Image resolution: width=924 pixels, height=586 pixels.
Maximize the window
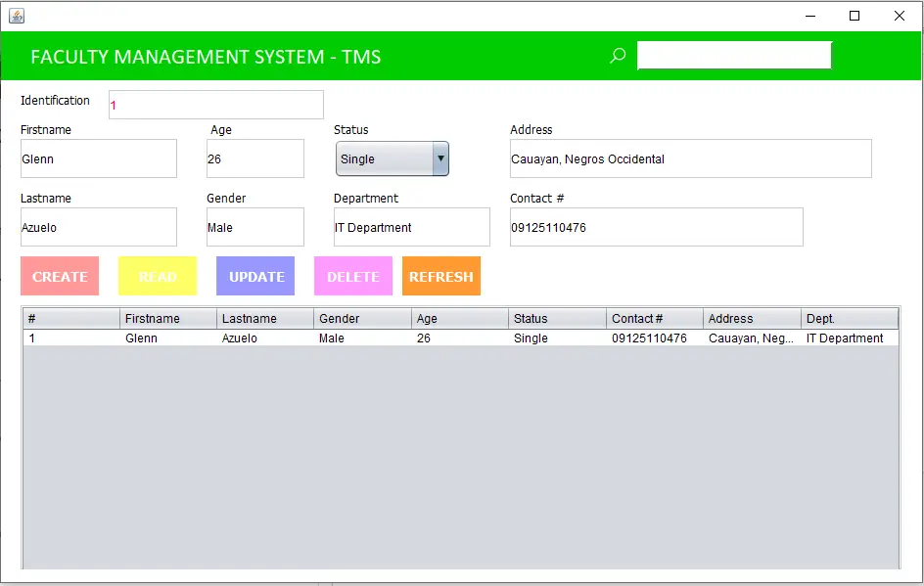[x=855, y=16]
